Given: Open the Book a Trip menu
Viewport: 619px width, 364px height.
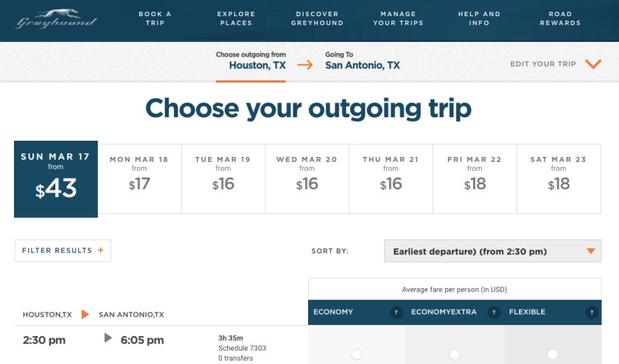Looking at the screenshot, I should pos(155,18).
